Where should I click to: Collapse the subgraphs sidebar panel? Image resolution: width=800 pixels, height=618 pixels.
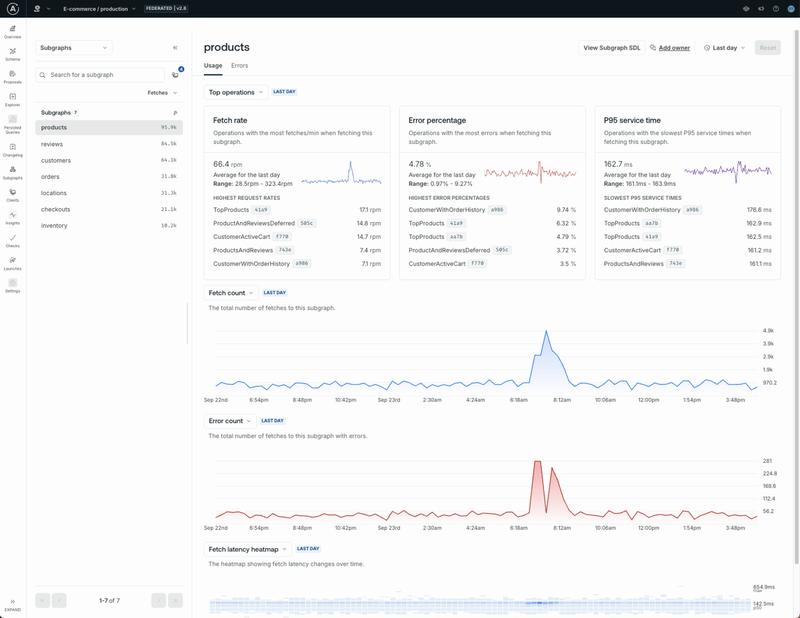175,47
